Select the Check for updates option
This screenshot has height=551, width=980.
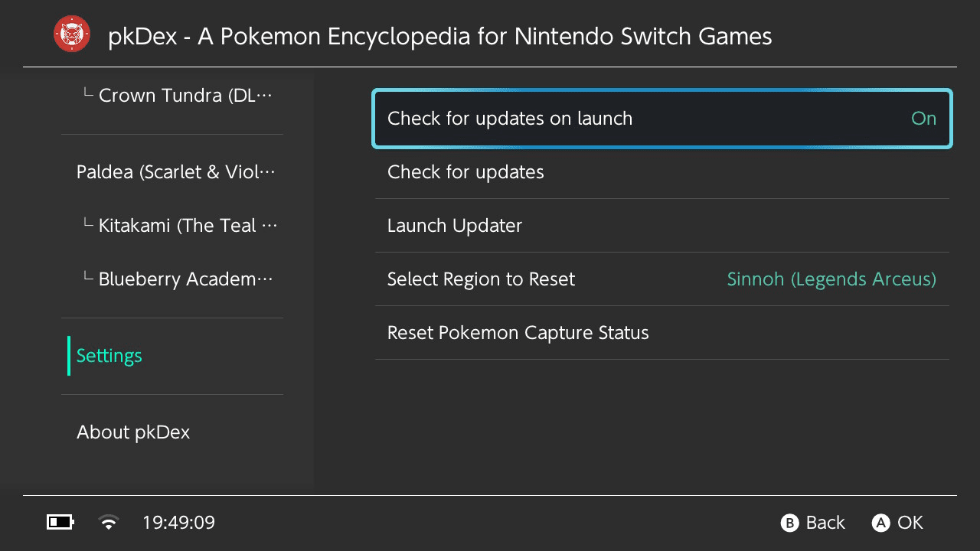(662, 172)
